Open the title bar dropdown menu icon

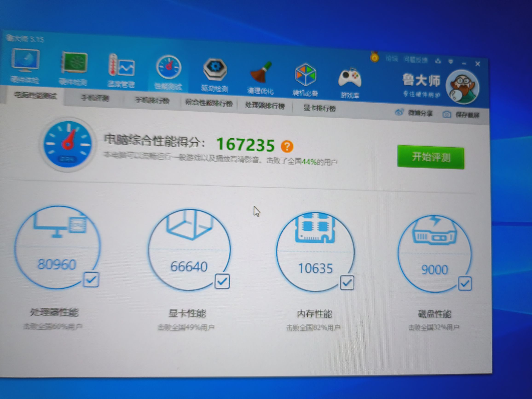pos(451,62)
